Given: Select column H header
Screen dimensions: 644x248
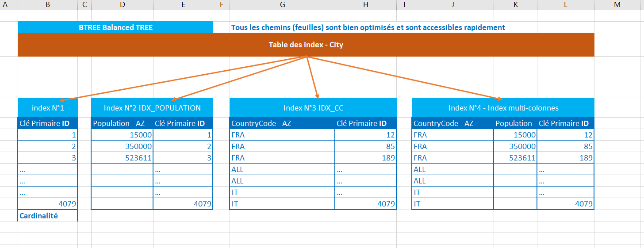Looking at the screenshot, I should click(366, 5).
